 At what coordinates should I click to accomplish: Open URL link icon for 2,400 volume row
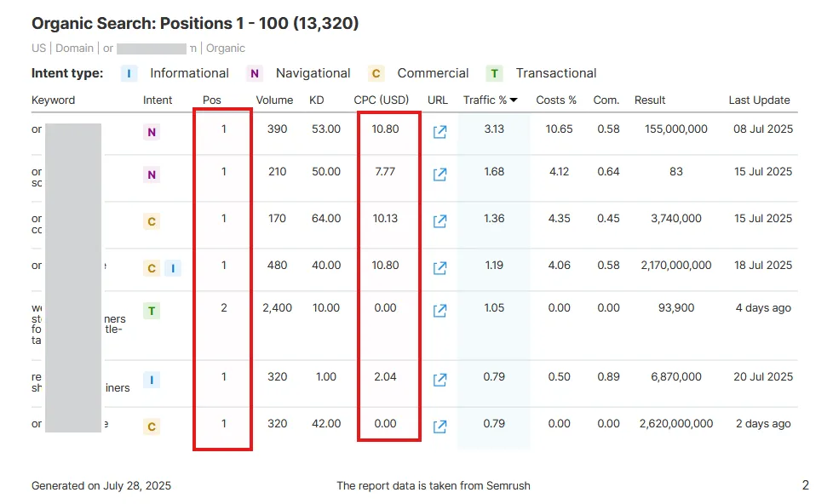point(439,310)
